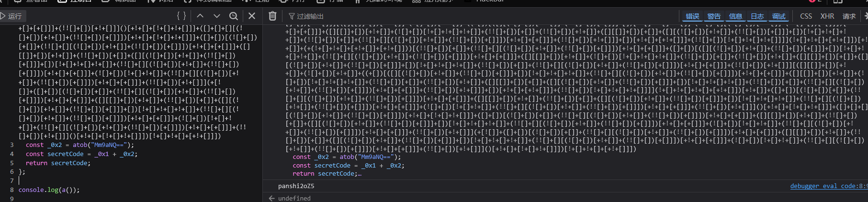The width and height of the screenshot is (868, 202).
Task: Click the panshi2oZ5 console output message
Action: point(296,186)
